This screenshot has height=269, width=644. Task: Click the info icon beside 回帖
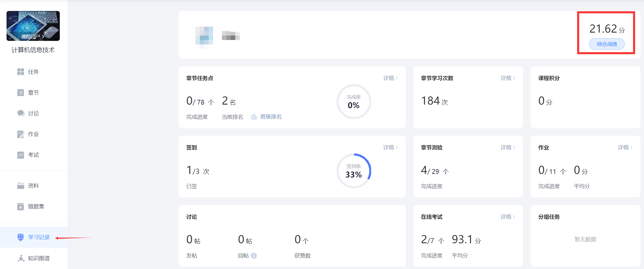coord(254,256)
